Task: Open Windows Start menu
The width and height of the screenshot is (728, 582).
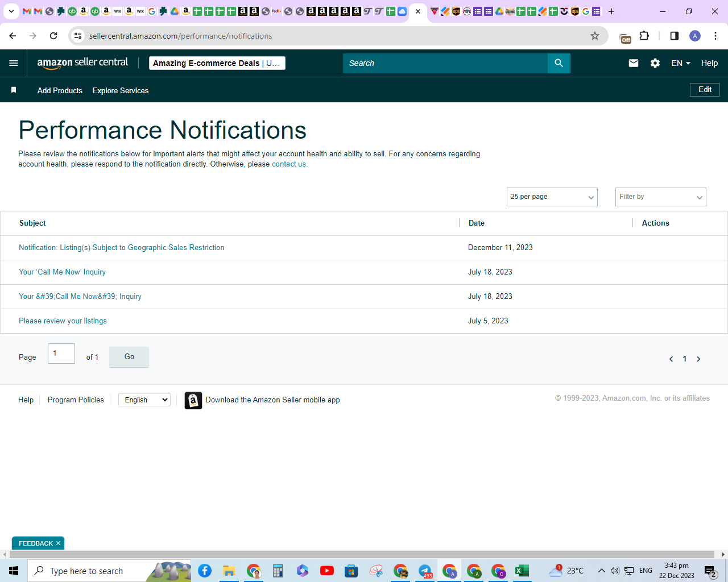Action: pyautogui.click(x=14, y=571)
